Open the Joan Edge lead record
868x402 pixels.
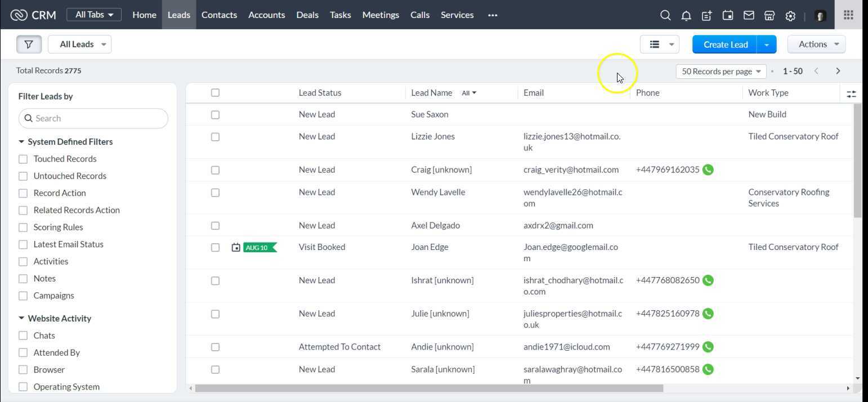pos(429,247)
